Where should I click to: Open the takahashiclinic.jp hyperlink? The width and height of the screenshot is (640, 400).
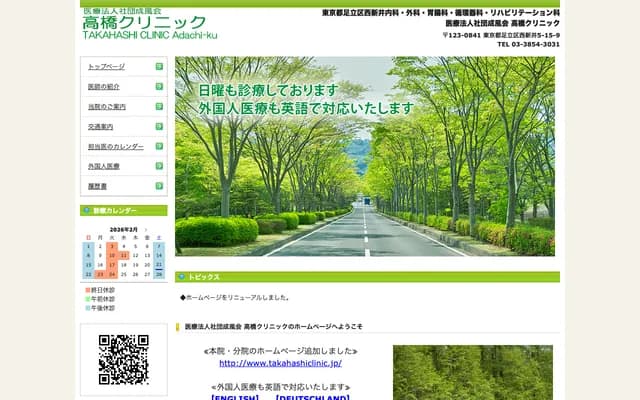[x=280, y=363]
